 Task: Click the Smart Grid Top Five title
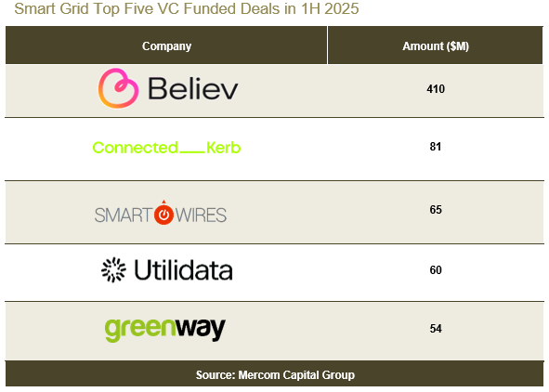[187, 8]
